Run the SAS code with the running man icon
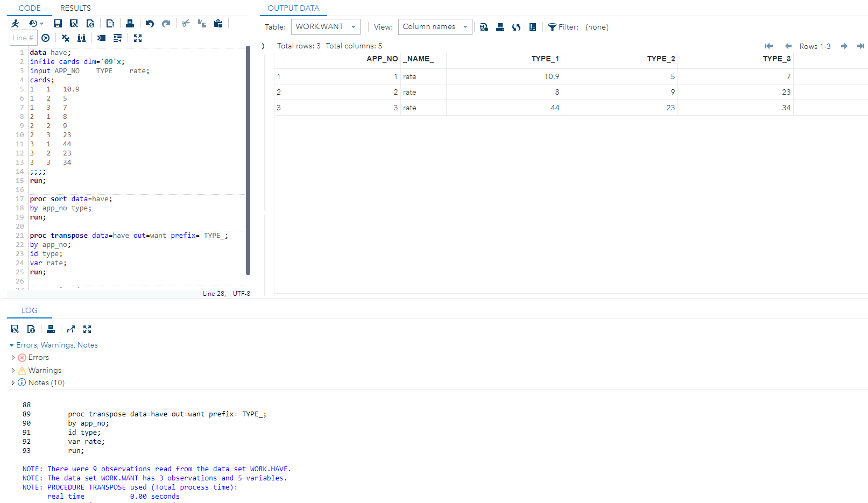 coord(15,23)
